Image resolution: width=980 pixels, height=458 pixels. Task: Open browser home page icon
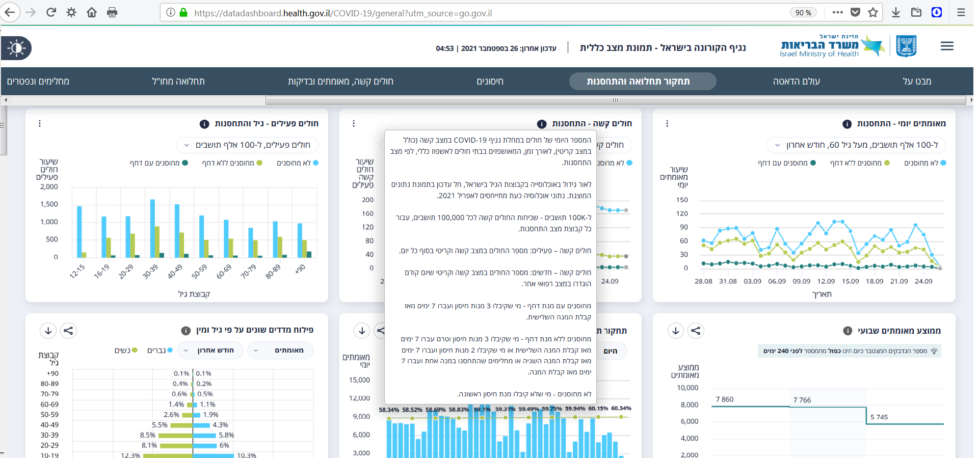click(92, 12)
